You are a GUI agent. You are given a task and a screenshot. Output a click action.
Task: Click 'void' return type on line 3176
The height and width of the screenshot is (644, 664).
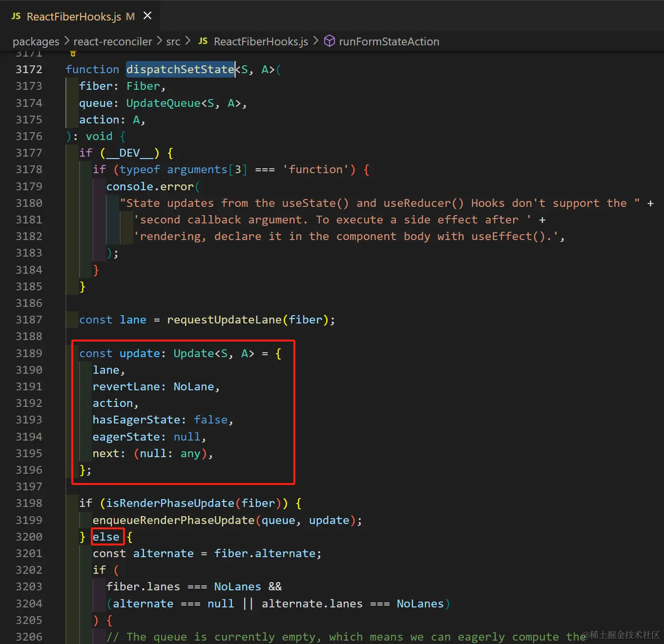pyautogui.click(x=99, y=136)
